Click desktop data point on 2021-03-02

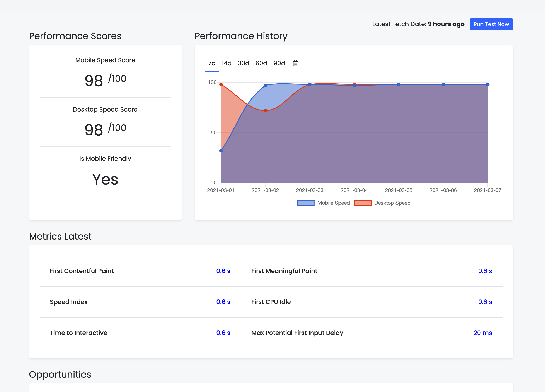(x=265, y=111)
